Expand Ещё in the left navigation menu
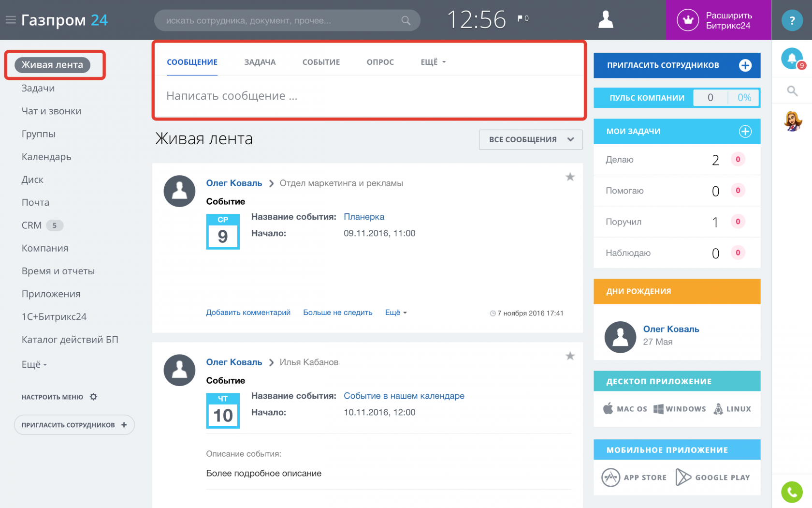Image resolution: width=812 pixels, height=508 pixels. point(34,364)
